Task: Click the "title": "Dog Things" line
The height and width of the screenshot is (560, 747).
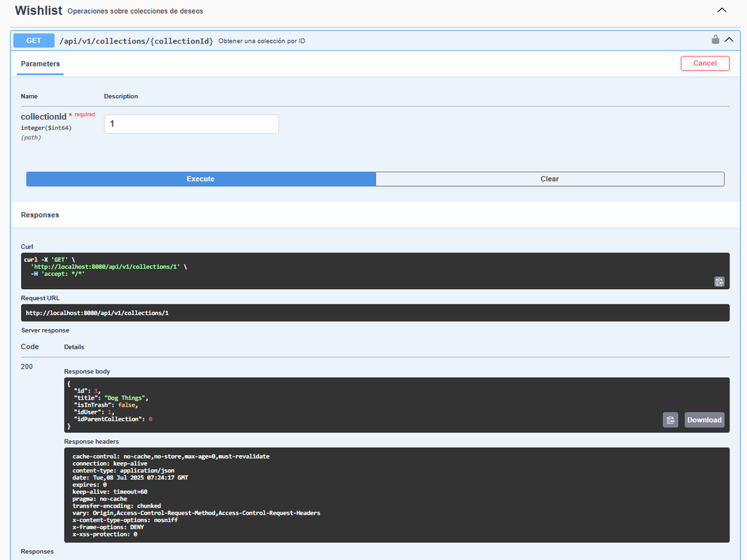Action: click(111, 398)
